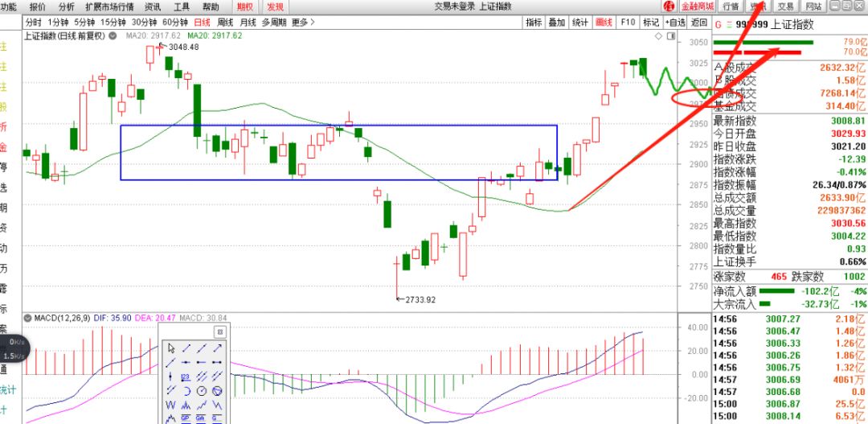Click the 大宗流入 green bar
The width and height of the screenshot is (868, 424).
pyautogui.click(x=765, y=304)
